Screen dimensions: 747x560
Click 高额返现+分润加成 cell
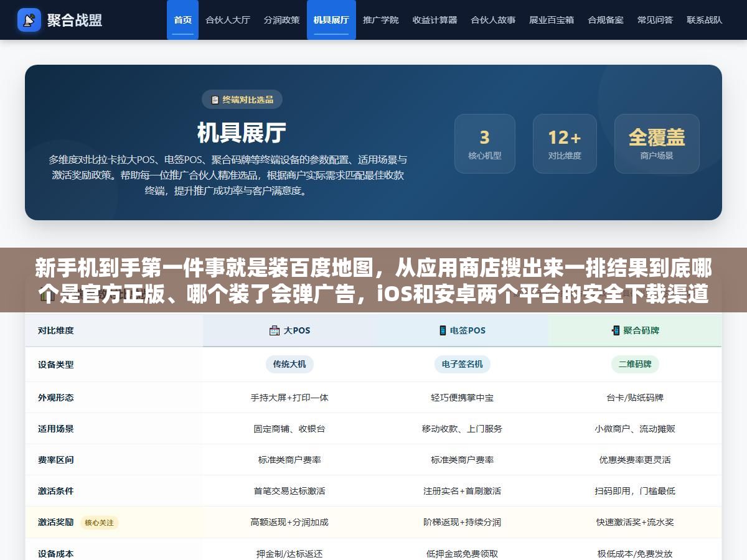pyautogui.click(x=289, y=522)
